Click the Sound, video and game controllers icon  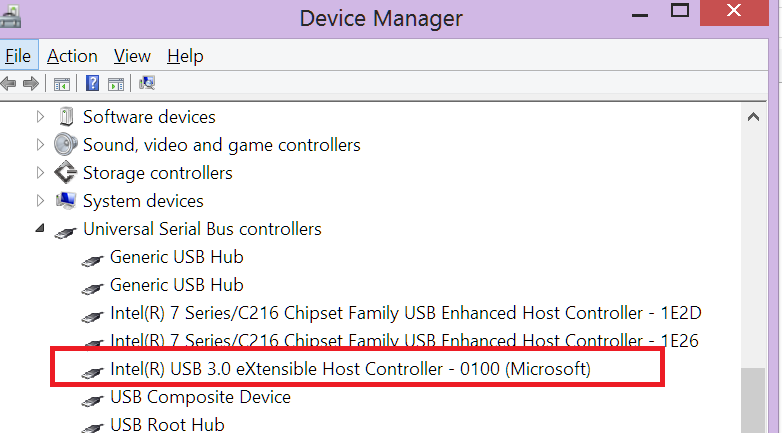(x=66, y=145)
